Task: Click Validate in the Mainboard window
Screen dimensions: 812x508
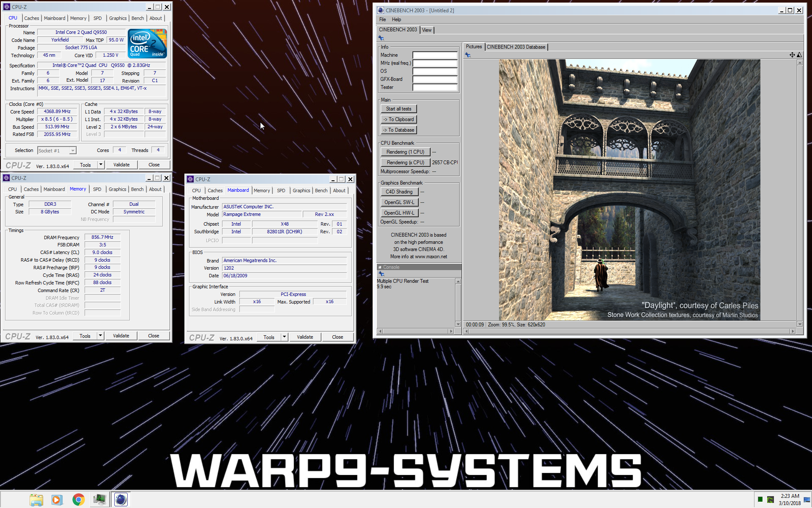Action: (305, 337)
